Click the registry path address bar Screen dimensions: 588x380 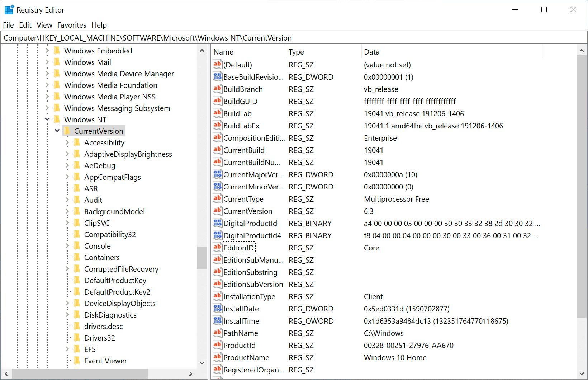pos(294,38)
